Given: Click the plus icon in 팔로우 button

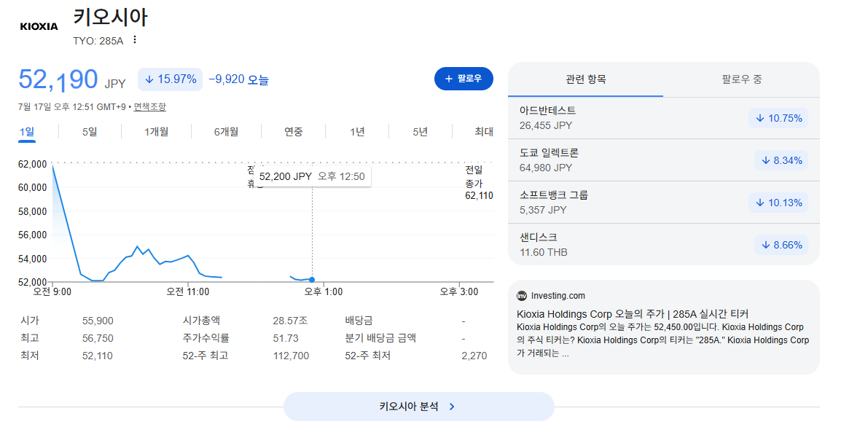Looking at the screenshot, I should click(448, 79).
